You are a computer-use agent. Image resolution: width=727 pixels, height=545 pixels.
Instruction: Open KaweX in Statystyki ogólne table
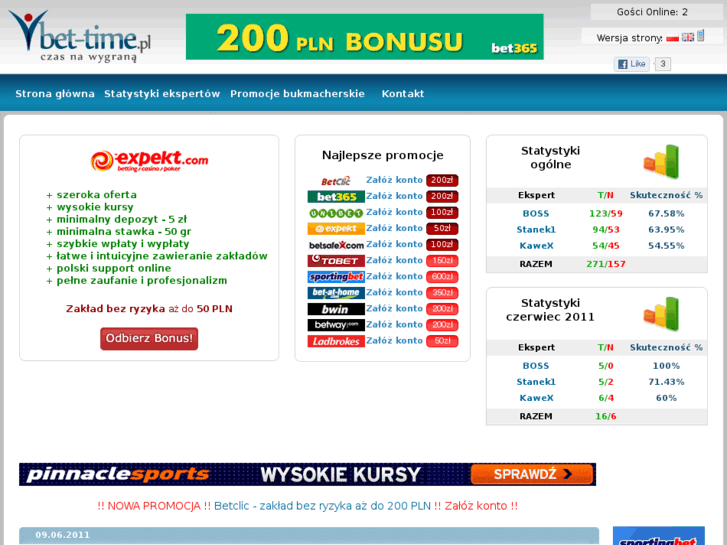536,246
